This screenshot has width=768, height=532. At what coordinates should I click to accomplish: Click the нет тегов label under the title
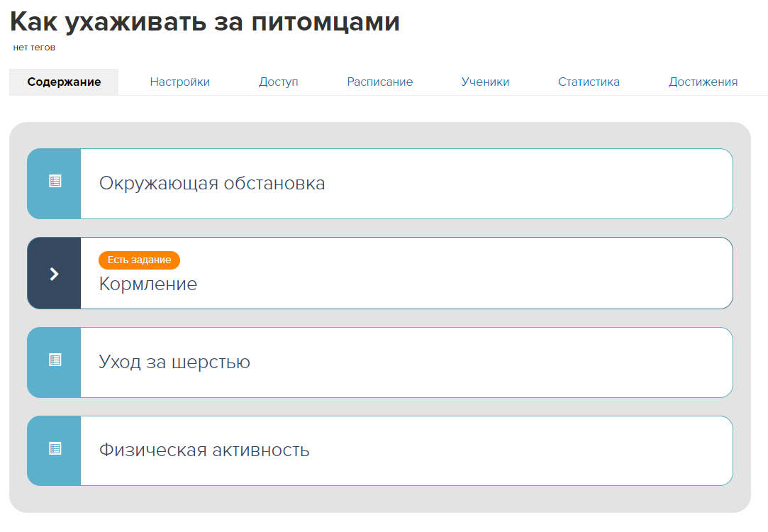(34, 48)
